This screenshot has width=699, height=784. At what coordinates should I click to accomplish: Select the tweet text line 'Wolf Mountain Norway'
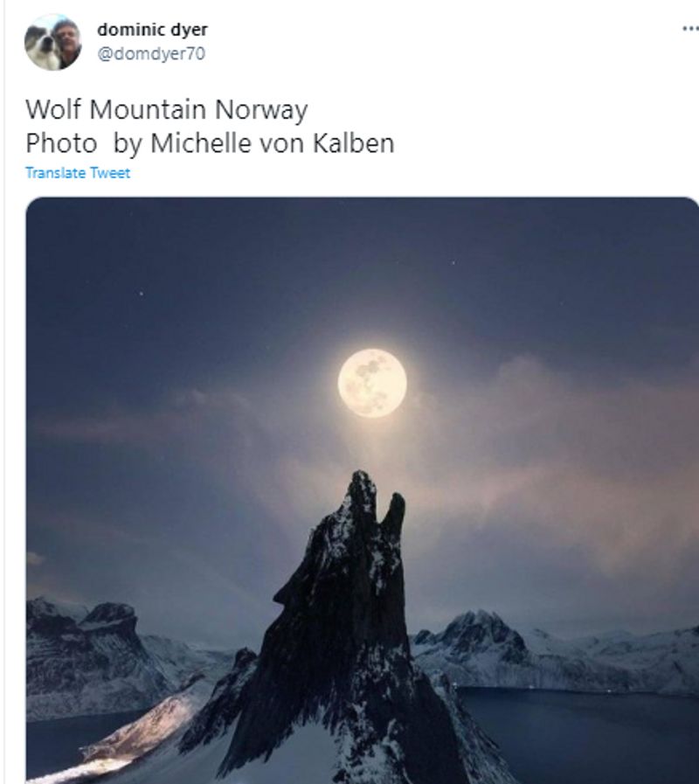coord(167,109)
